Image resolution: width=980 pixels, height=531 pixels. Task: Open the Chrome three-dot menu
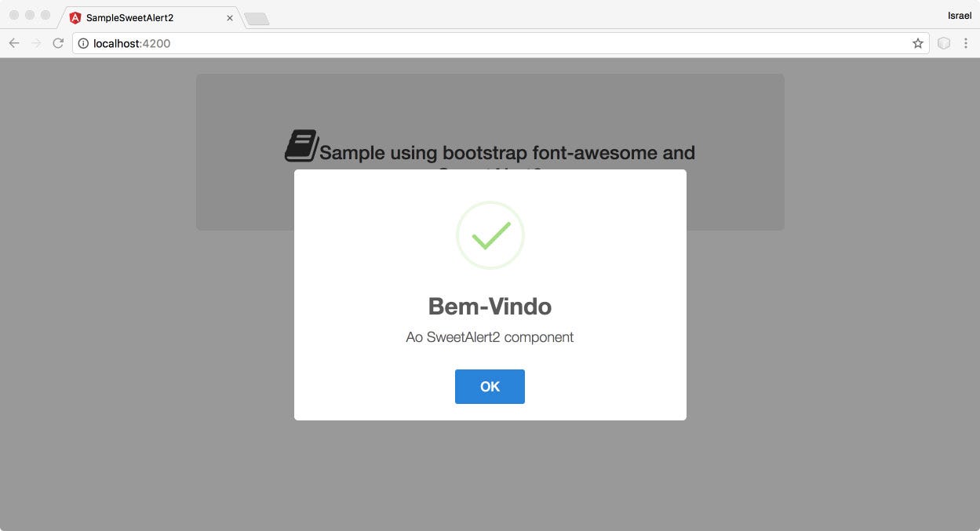pos(966,43)
